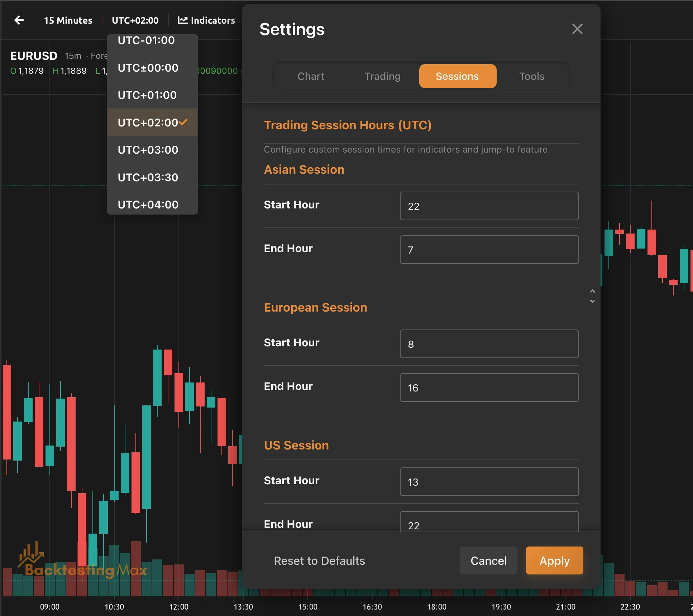Click the High price value 1,1889
The image size is (693, 616).
click(73, 71)
